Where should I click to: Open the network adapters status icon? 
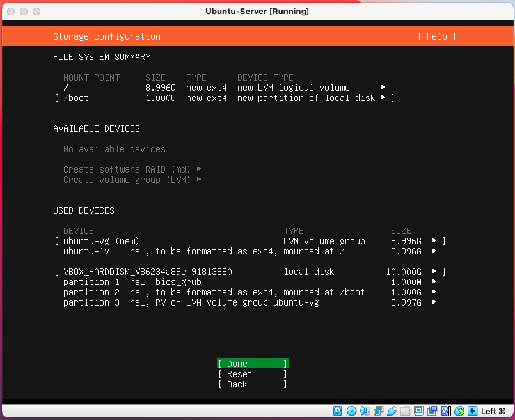coord(378,411)
